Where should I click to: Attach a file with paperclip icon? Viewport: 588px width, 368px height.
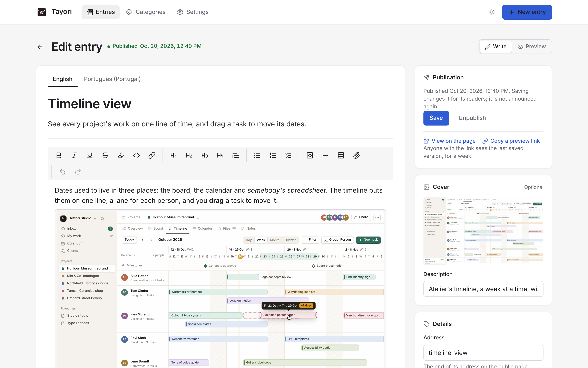click(356, 155)
